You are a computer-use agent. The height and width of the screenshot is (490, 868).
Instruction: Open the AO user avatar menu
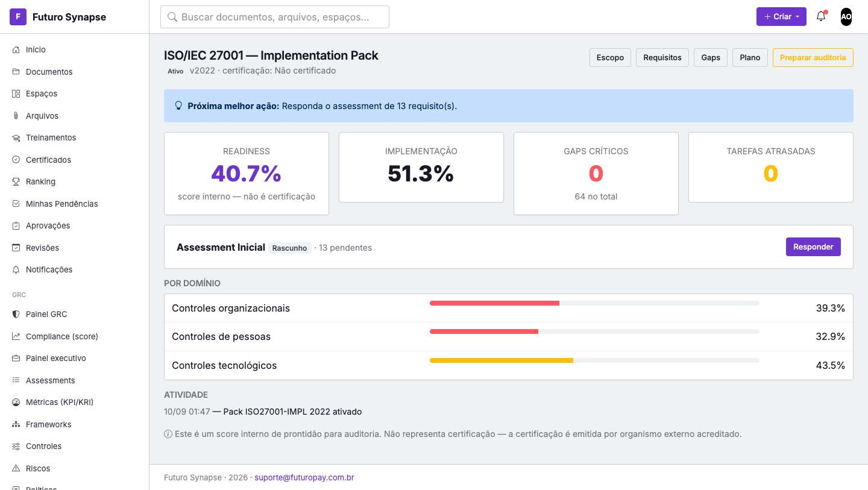(846, 17)
